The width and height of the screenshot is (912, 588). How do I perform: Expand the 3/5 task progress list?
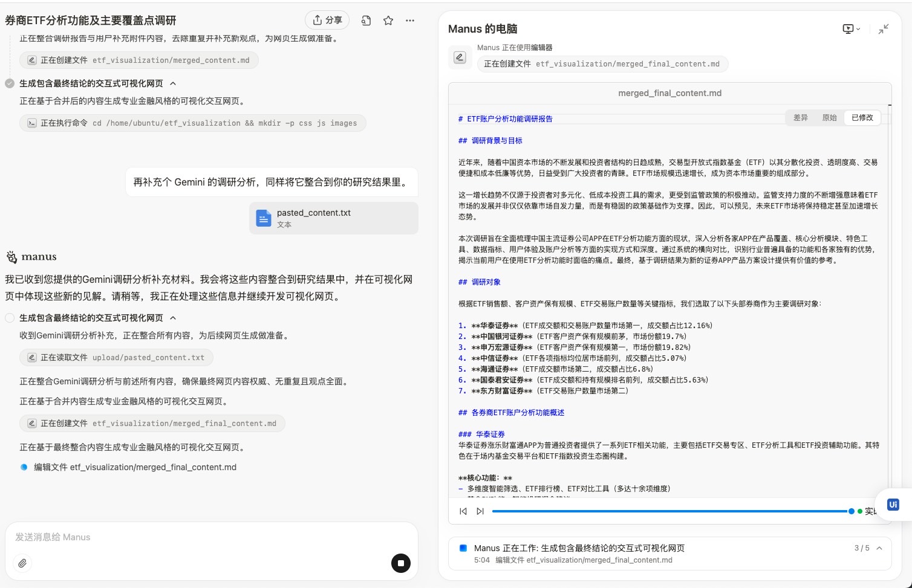click(879, 548)
